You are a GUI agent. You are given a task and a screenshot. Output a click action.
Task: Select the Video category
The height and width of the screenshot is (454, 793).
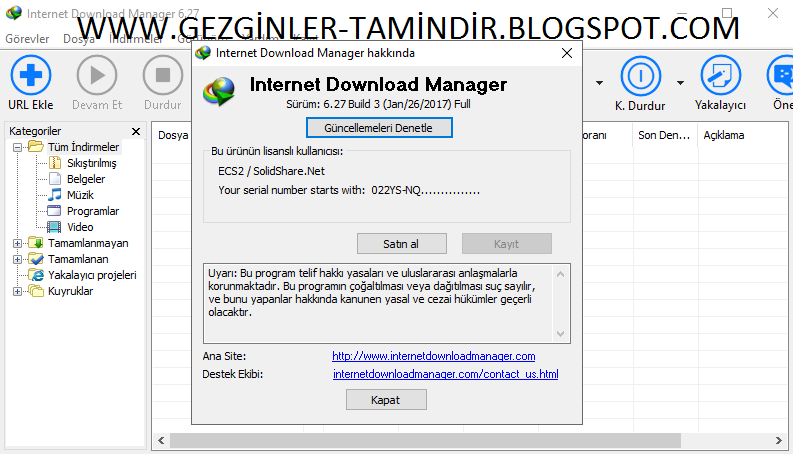click(x=80, y=227)
